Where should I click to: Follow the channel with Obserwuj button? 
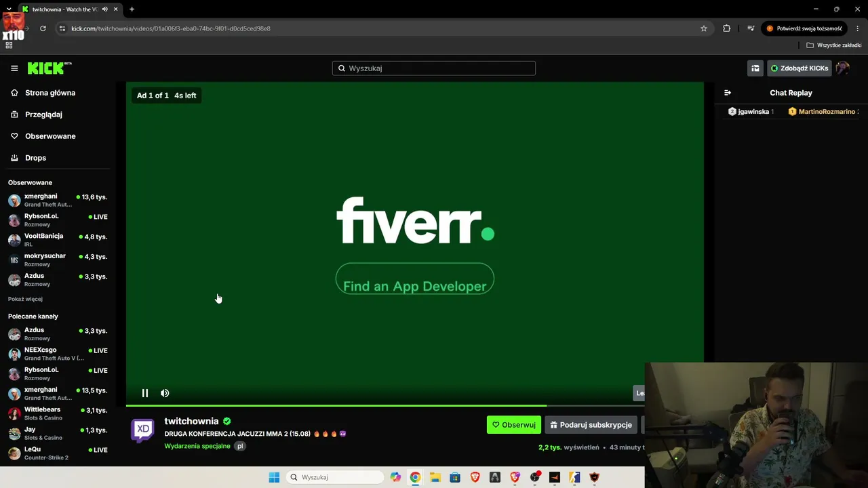pos(514,425)
